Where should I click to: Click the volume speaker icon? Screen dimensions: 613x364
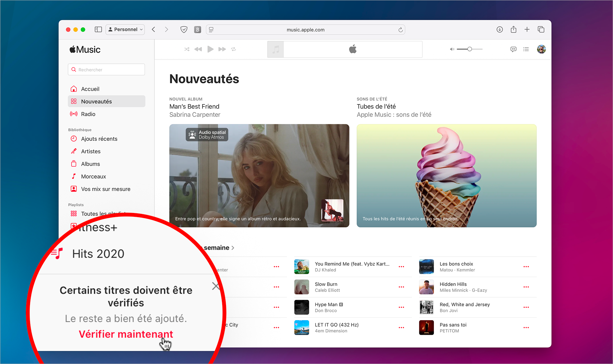pyautogui.click(x=452, y=49)
